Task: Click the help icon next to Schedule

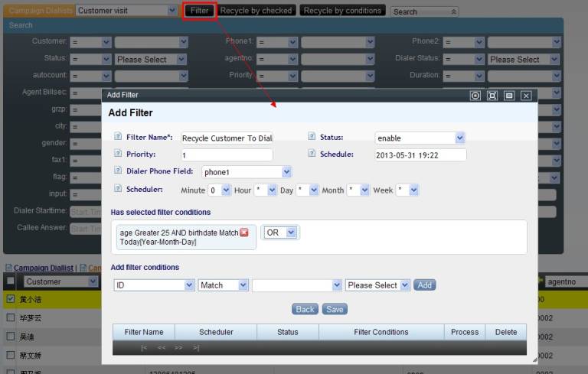Action: (312, 154)
